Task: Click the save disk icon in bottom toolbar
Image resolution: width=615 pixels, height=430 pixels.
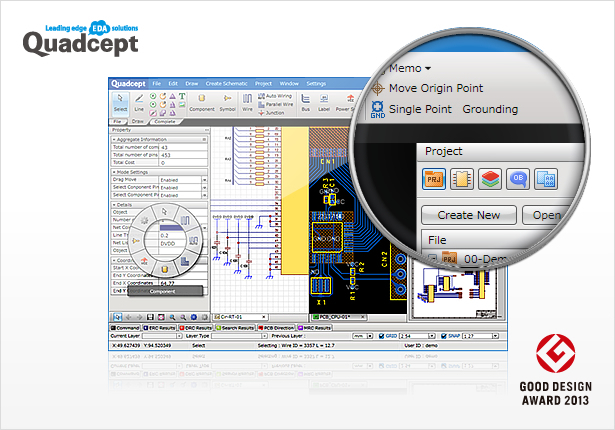Action: (x=150, y=317)
